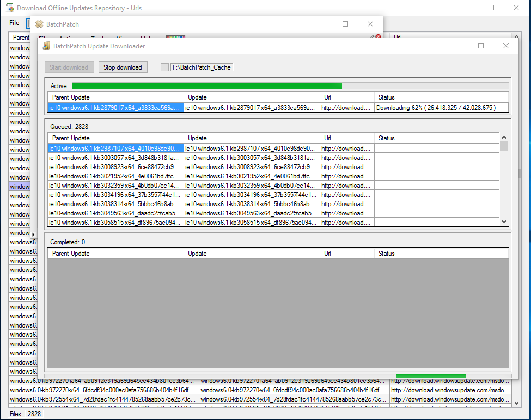Click the Queued list scrollbar down arrow
Image resolution: width=531 pixels, height=420 pixels.
pos(504,222)
